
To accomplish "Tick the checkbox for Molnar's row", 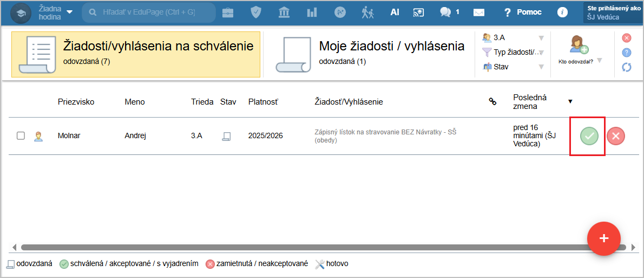I will click(x=21, y=136).
